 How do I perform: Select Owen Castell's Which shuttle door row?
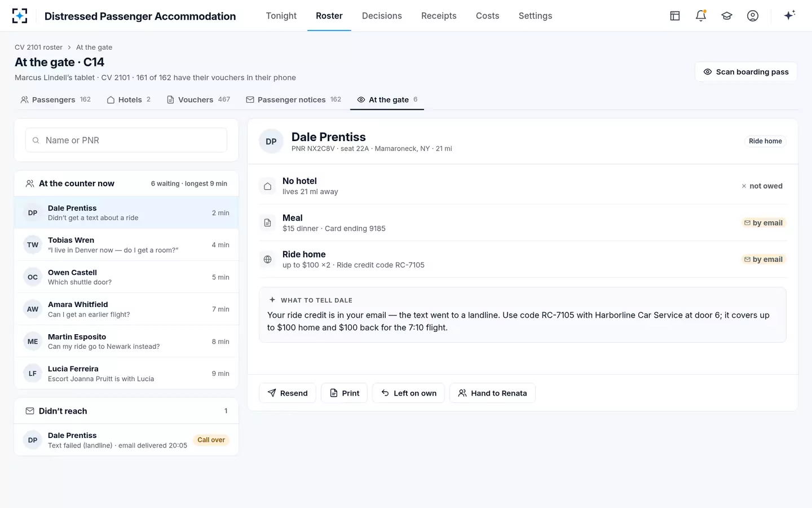pyautogui.click(x=126, y=277)
